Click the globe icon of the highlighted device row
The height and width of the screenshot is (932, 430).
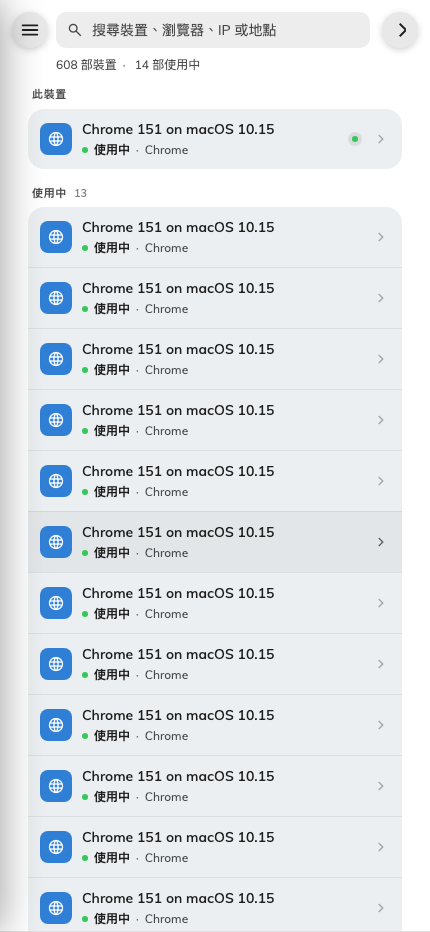56,542
